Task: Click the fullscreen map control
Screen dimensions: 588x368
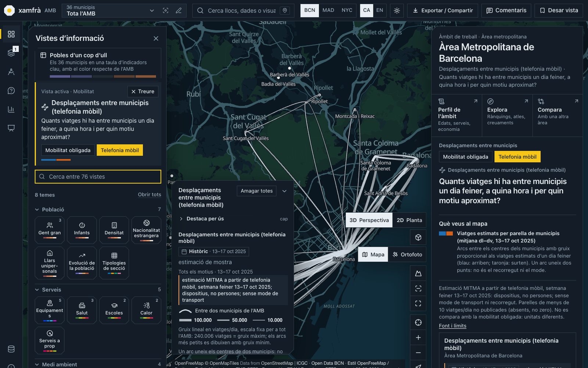Action: [418, 303]
